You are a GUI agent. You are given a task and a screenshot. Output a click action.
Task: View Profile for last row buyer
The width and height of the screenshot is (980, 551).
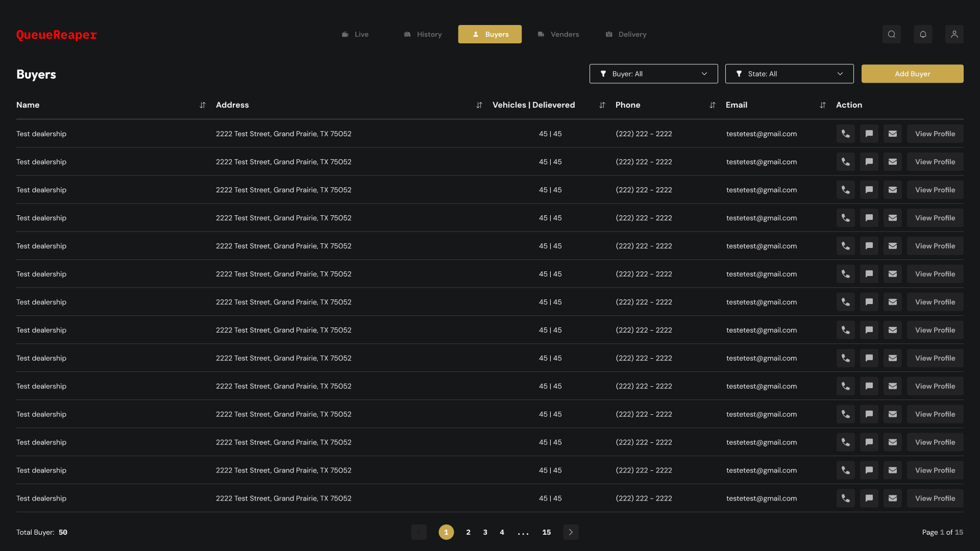[935, 498]
